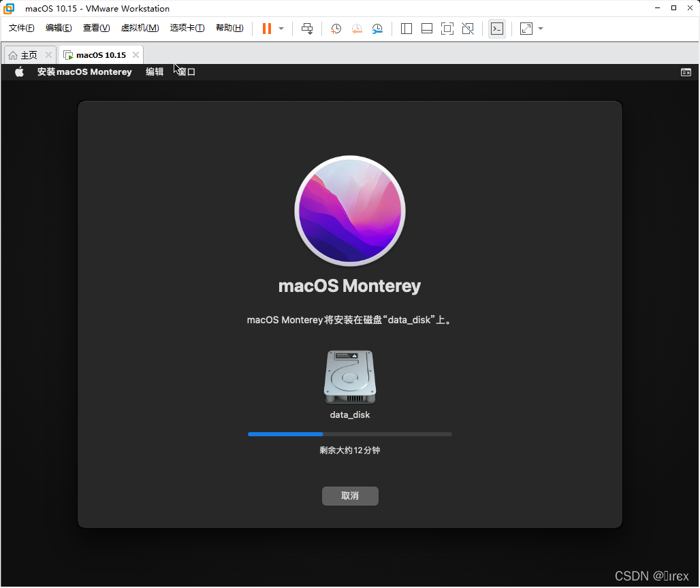Open the 选项卡(T) menu
The height and width of the screenshot is (588, 700).
(x=187, y=28)
